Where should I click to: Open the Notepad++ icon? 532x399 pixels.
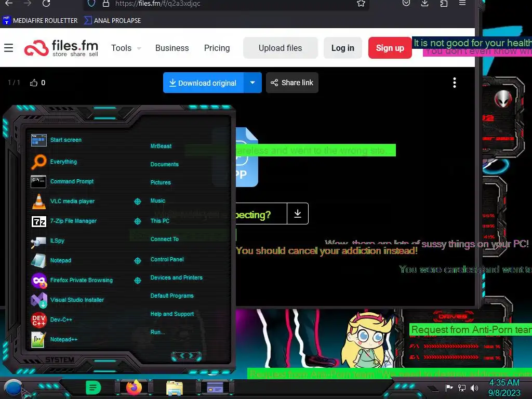pos(38,339)
